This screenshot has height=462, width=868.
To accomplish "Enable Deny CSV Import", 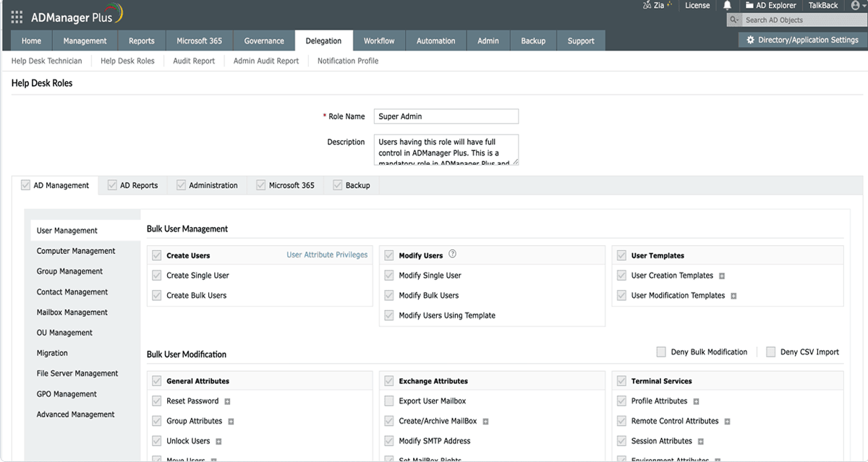I will pos(770,352).
